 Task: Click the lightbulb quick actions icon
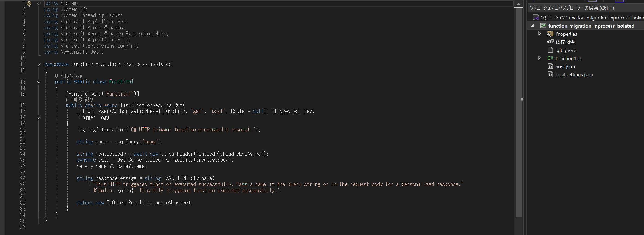(x=29, y=4)
